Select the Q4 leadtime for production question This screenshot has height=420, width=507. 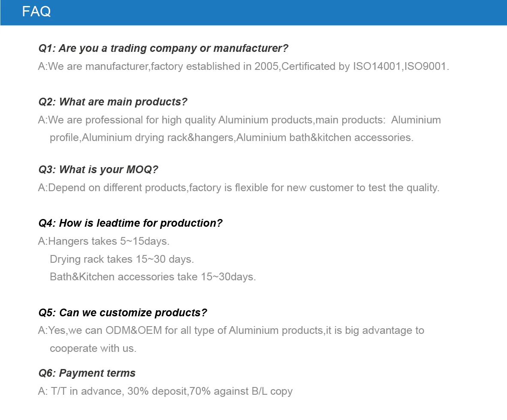pyautogui.click(x=130, y=223)
